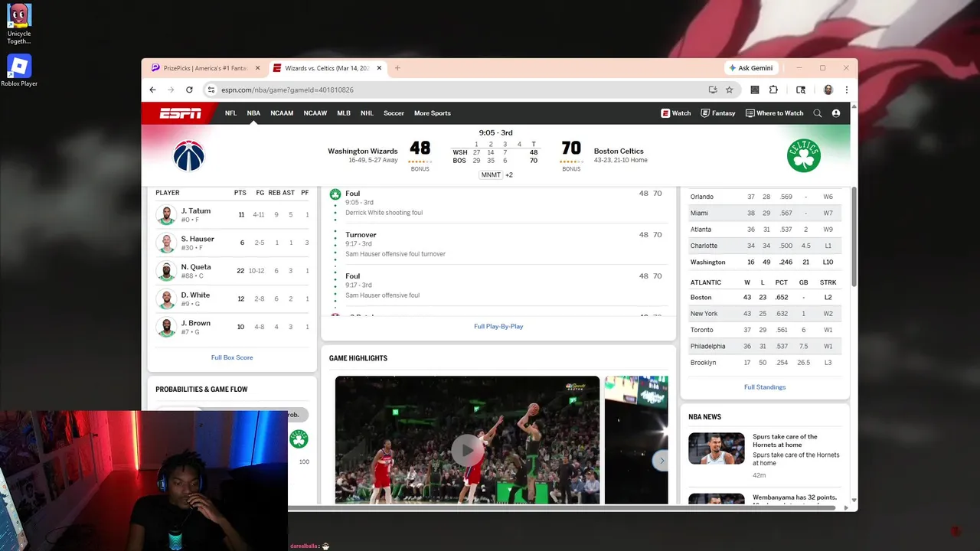This screenshot has height=551, width=980.
Task: Open the new tab plus button
Action: click(x=397, y=68)
